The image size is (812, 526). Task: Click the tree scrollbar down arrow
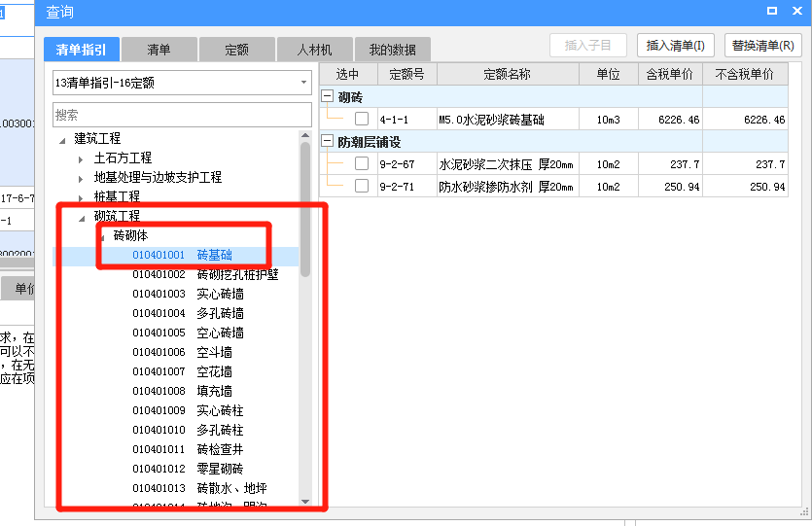click(x=305, y=501)
